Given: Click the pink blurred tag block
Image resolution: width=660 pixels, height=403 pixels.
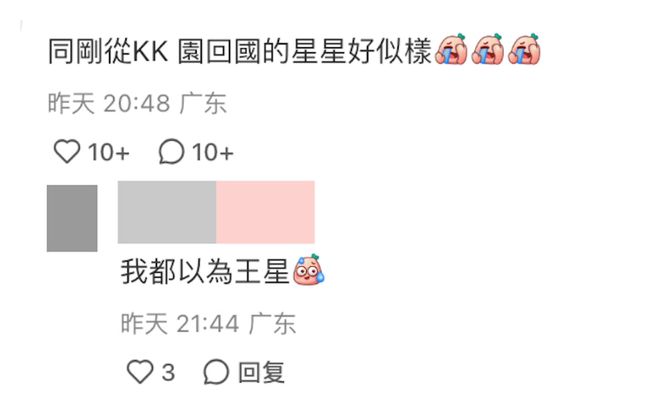Looking at the screenshot, I should click(265, 212).
